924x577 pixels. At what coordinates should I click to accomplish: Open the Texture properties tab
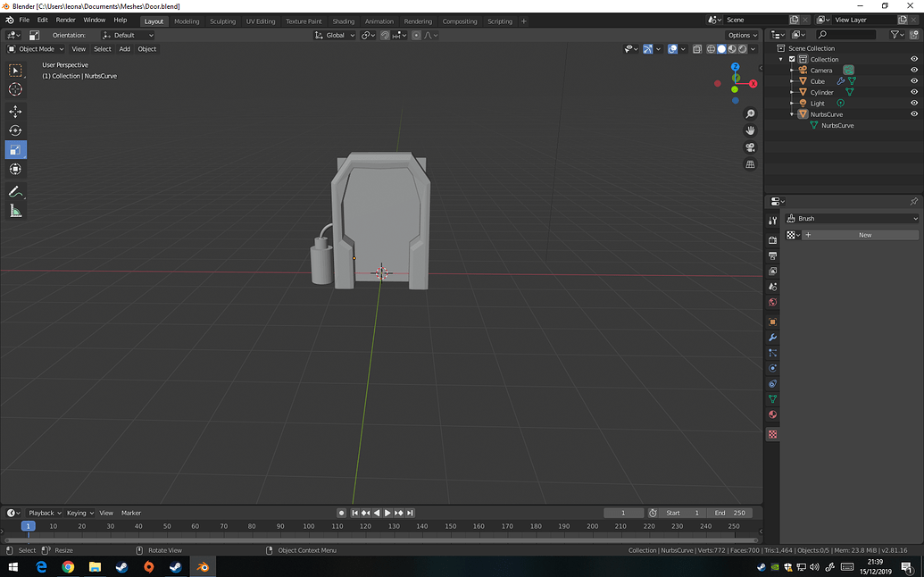772,434
